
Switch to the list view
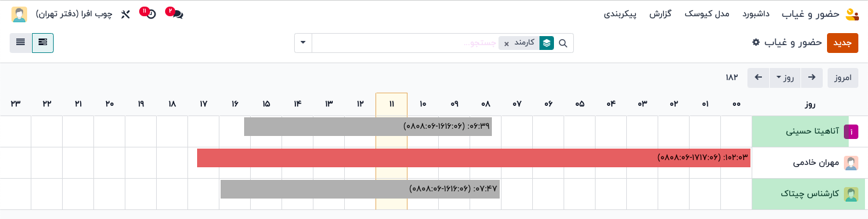[20, 43]
